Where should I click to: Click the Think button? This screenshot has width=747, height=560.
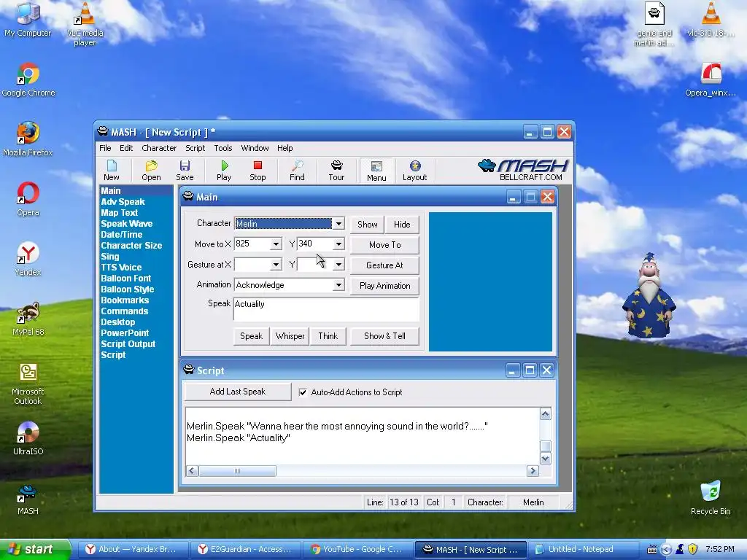click(328, 336)
